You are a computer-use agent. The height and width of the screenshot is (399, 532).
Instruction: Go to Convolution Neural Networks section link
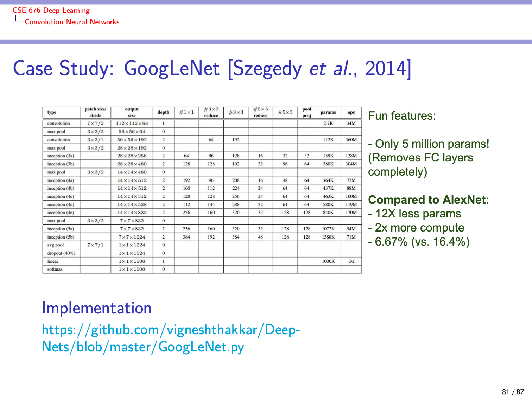point(72,22)
